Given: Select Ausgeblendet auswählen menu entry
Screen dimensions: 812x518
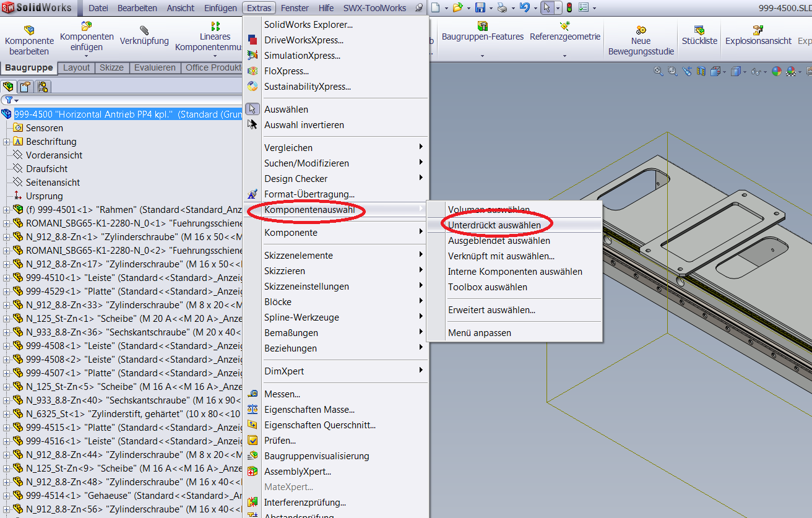Looking at the screenshot, I should 499,241.
